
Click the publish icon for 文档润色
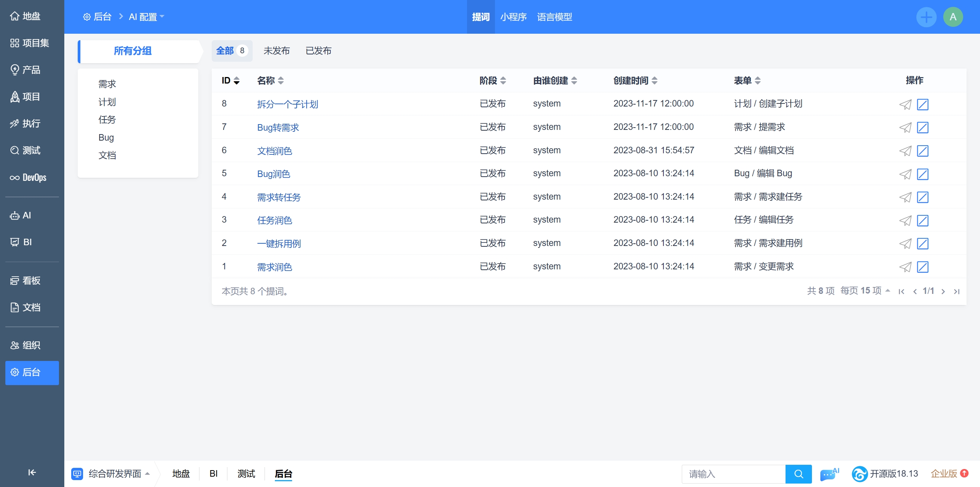[905, 151]
